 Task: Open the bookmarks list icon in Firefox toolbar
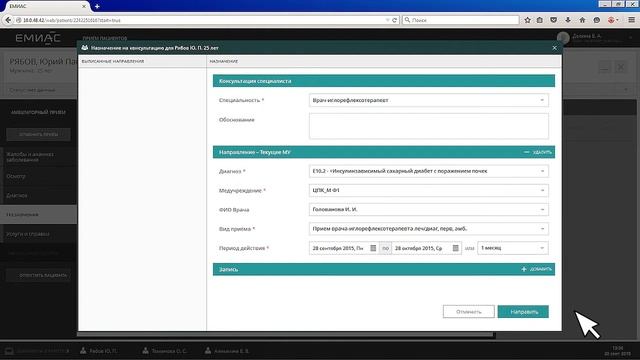(540, 20)
